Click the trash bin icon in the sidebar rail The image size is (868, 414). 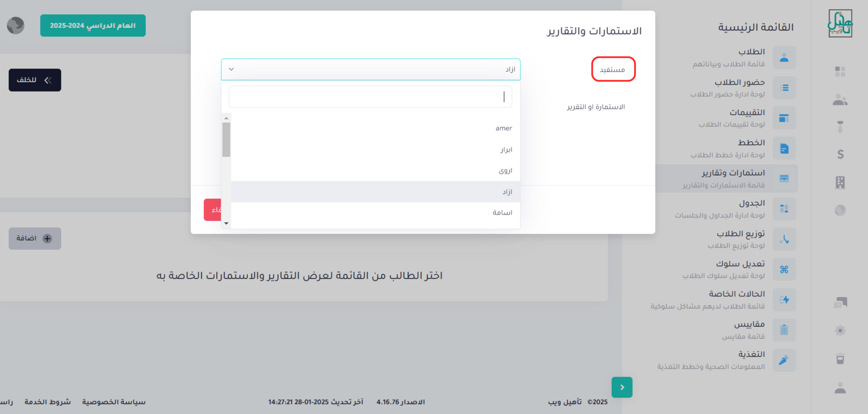tap(840, 358)
